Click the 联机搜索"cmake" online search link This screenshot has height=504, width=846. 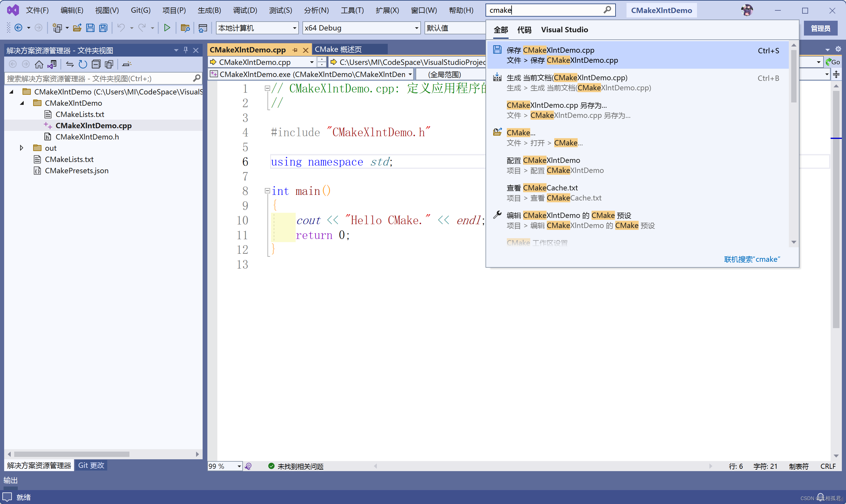tap(752, 259)
